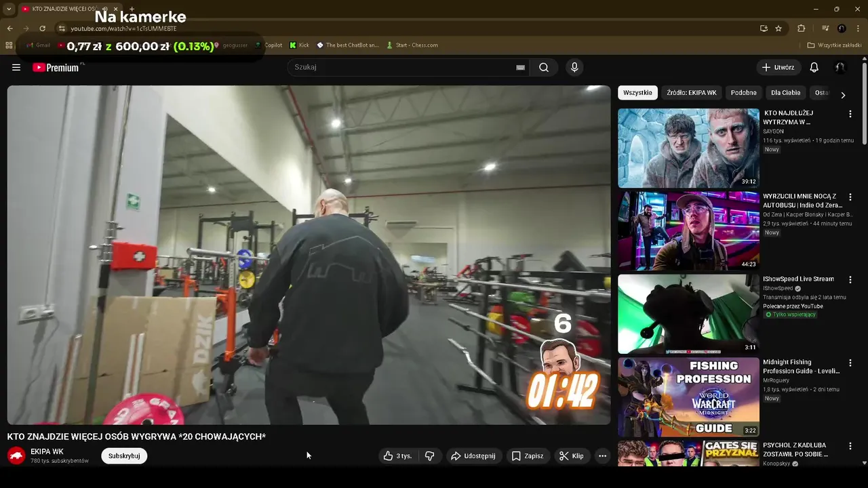Bookmark this page with star icon
The height and width of the screenshot is (488, 868).
[778, 28]
